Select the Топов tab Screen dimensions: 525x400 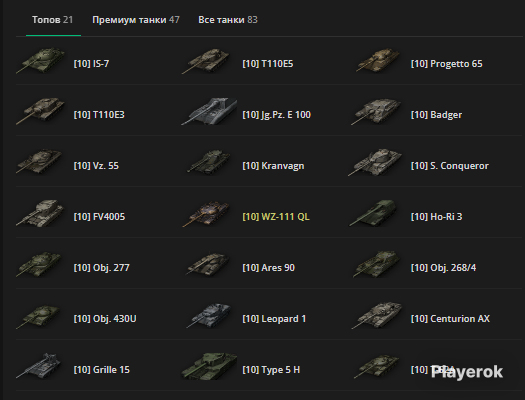[53, 20]
